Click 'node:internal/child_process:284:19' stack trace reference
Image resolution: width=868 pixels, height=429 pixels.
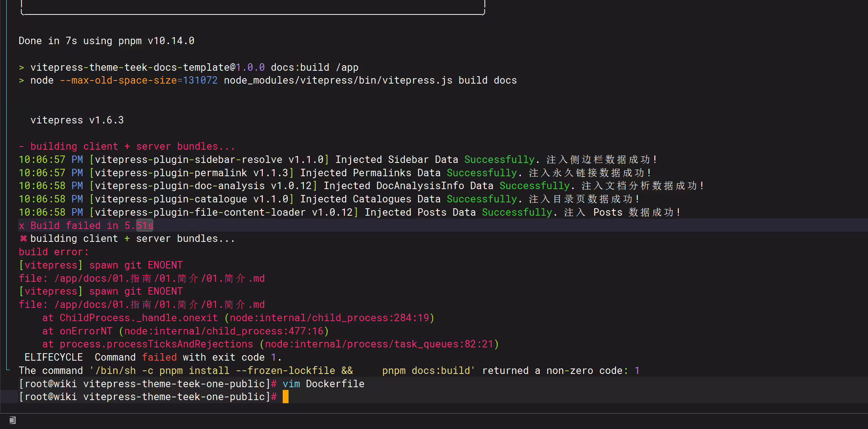point(330,318)
